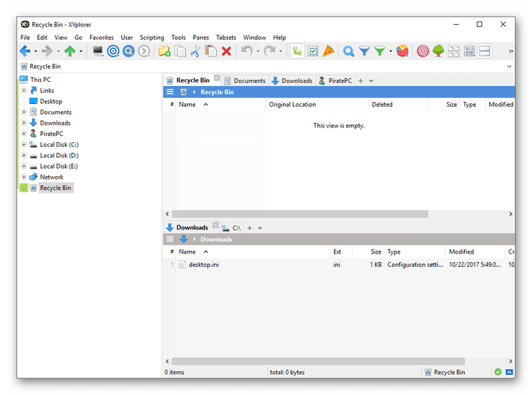Viewport: 532px width, 395px height.
Task: Click the Redo curved arrow icon
Action: pos(269,51)
